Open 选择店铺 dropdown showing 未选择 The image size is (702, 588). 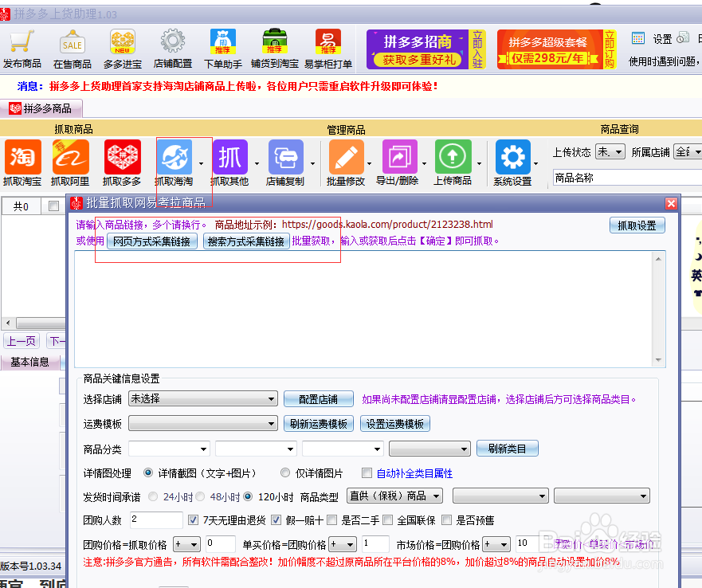(203, 398)
